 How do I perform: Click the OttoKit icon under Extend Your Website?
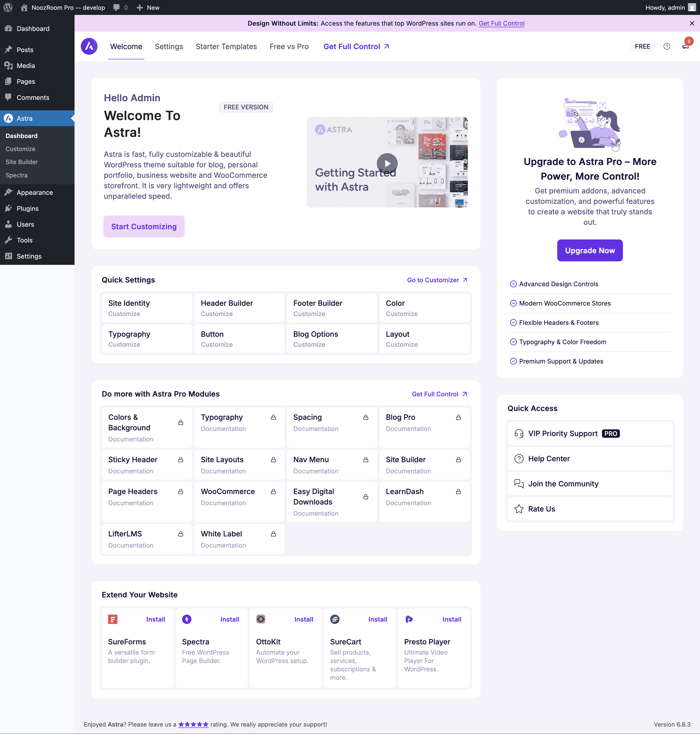(260, 619)
